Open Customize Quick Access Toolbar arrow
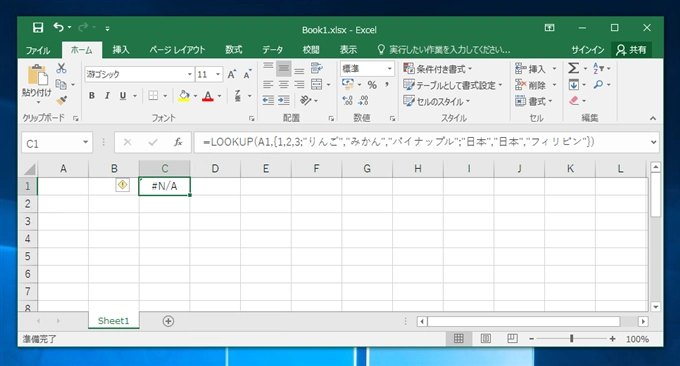This screenshot has width=680, height=366. pyautogui.click(x=107, y=29)
